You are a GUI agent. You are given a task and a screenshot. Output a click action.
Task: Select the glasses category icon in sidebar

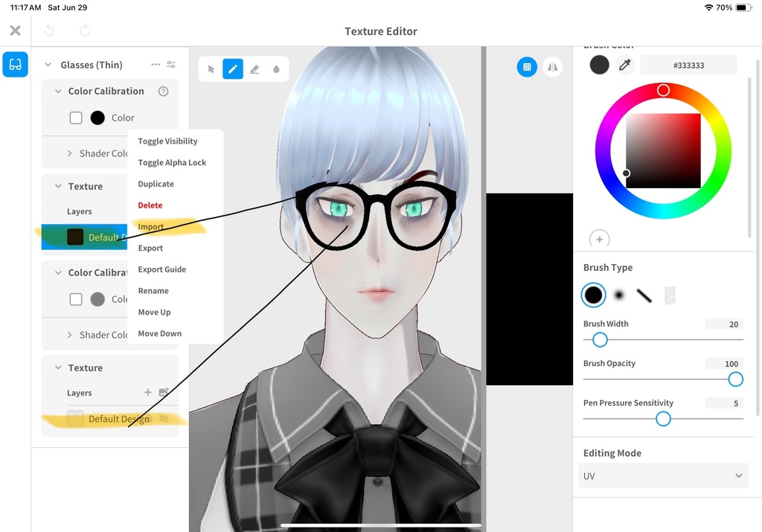point(15,64)
